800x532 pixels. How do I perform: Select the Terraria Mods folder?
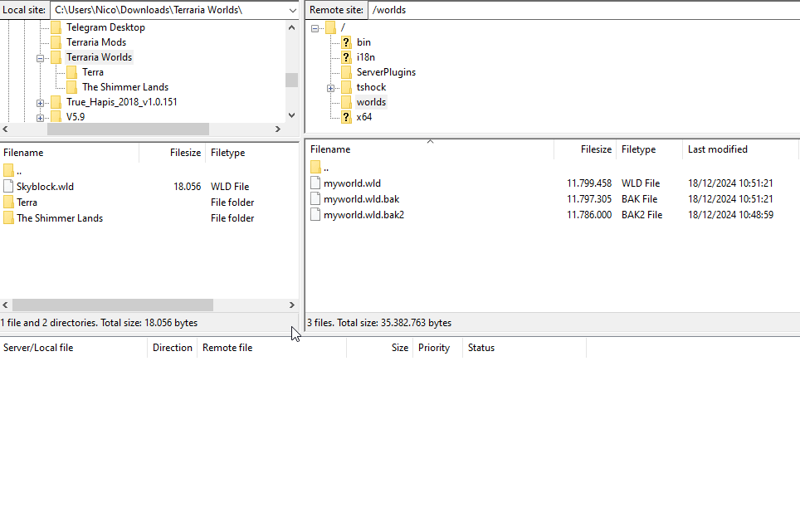99,41
